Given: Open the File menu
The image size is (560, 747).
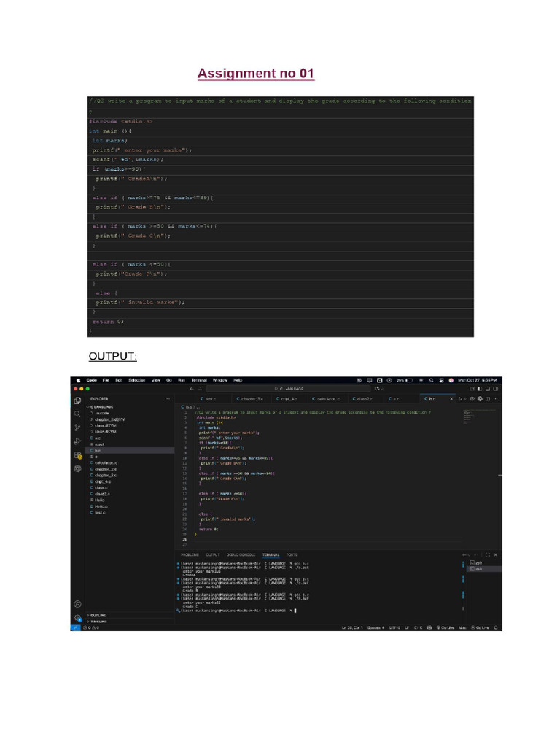Looking at the screenshot, I should [x=106, y=380].
